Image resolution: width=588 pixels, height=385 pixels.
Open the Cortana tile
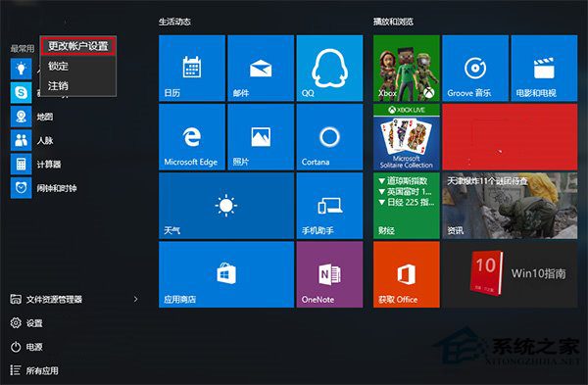coord(329,137)
